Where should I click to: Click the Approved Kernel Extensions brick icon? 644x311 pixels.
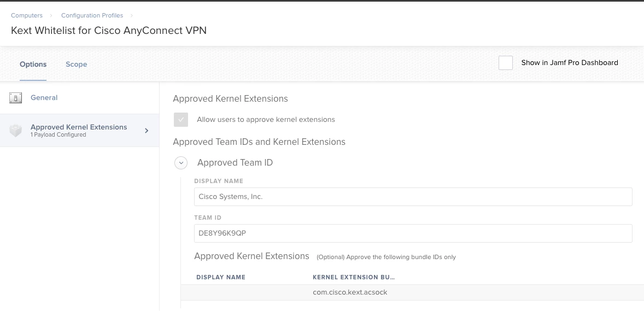point(16,131)
